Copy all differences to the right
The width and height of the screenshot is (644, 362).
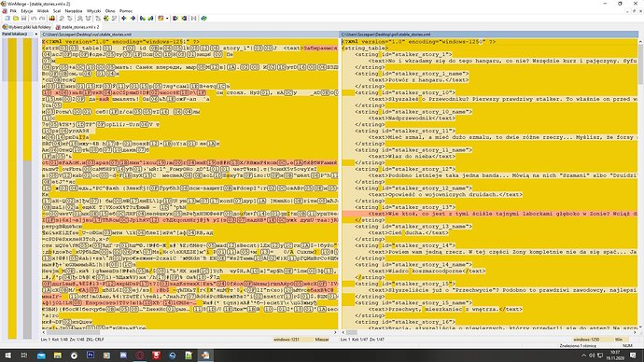[175, 19]
